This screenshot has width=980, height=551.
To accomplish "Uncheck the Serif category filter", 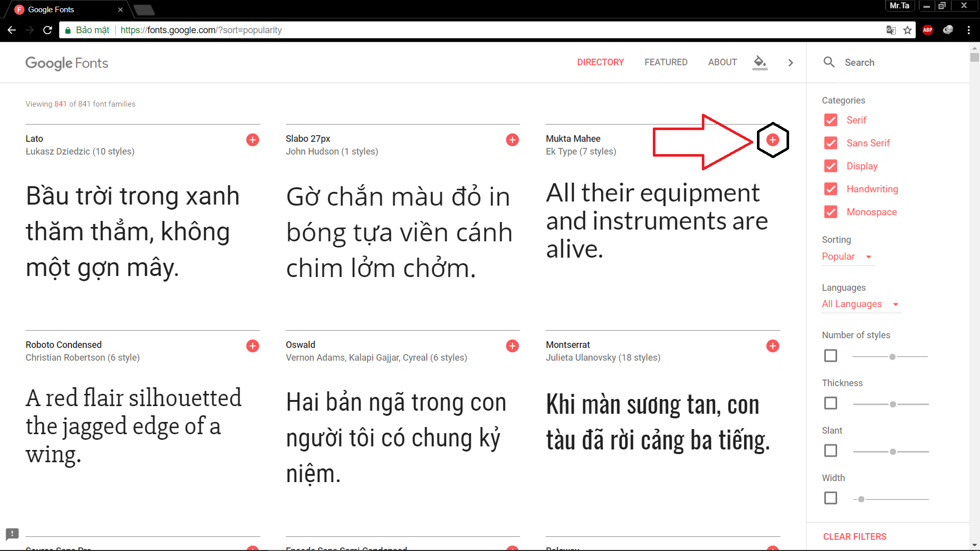I will click(830, 120).
